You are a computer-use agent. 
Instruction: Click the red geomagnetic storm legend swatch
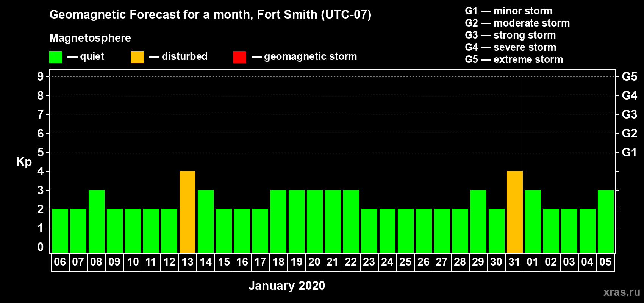(239, 57)
